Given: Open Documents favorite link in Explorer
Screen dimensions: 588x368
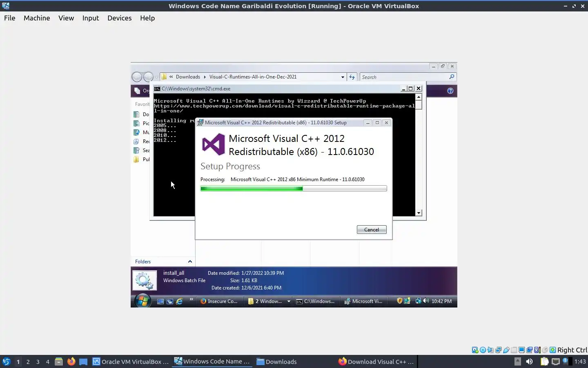Looking at the screenshot, I should click(x=141, y=114).
